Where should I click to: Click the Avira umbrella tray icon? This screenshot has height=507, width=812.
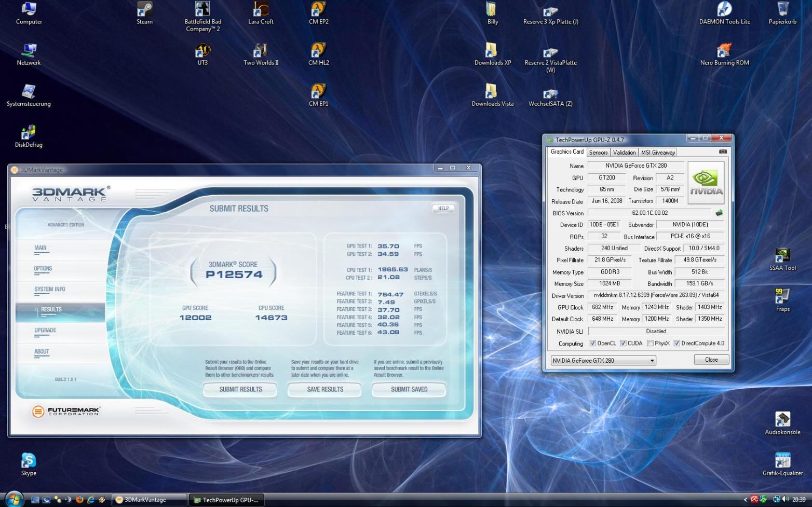tap(754, 500)
